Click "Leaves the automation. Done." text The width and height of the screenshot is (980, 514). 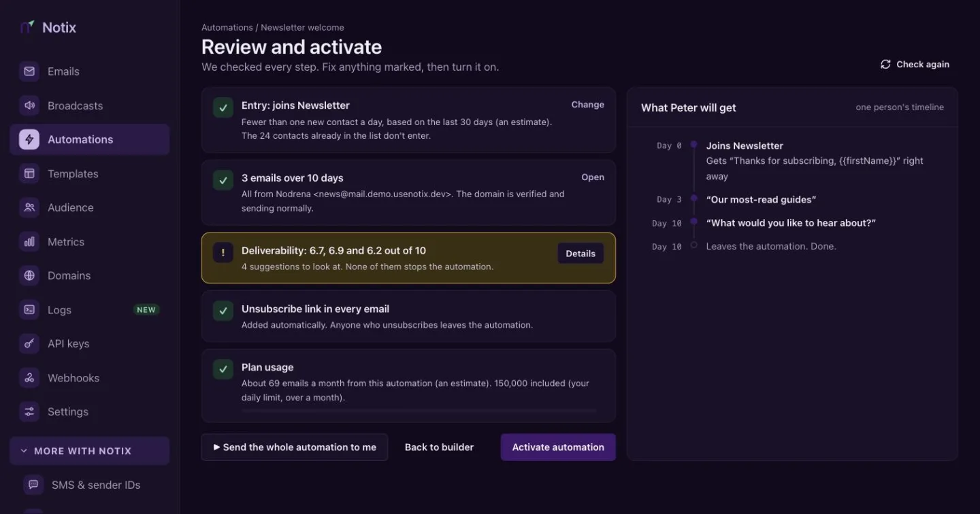(x=771, y=246)
